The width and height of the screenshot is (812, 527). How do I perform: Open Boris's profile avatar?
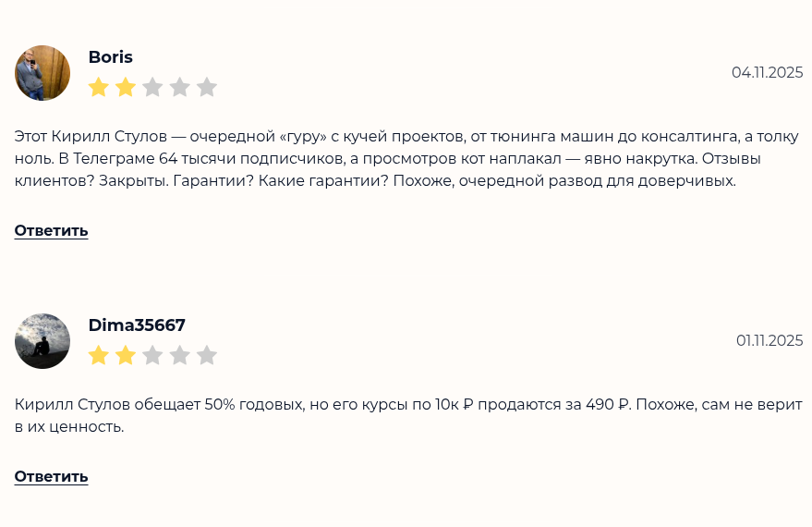point(42,73)
